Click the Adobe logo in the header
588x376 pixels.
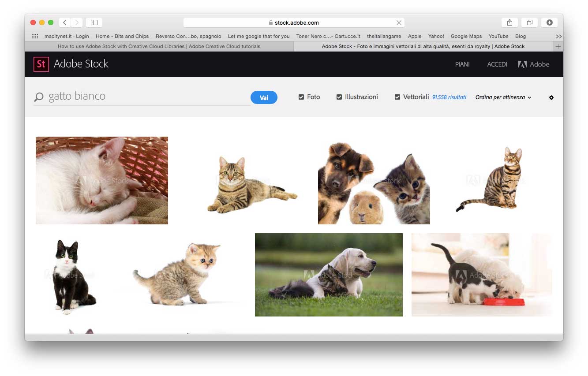click(534, 64)
